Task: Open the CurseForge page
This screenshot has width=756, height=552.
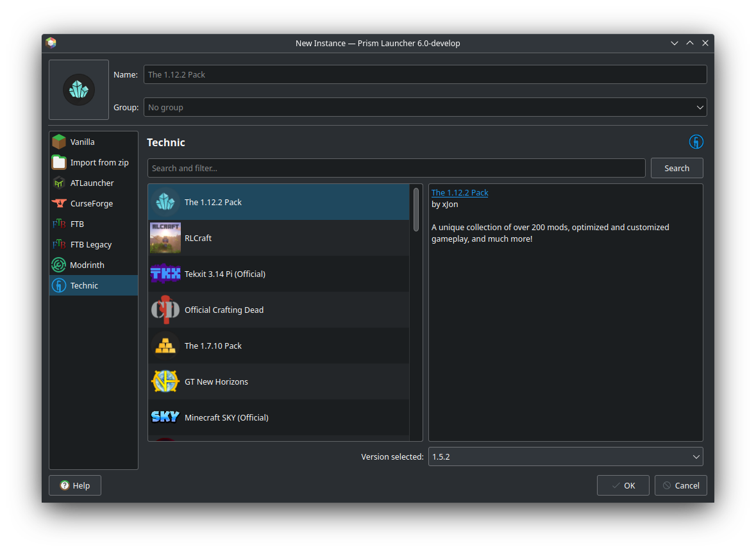Action: pos(94,203)
